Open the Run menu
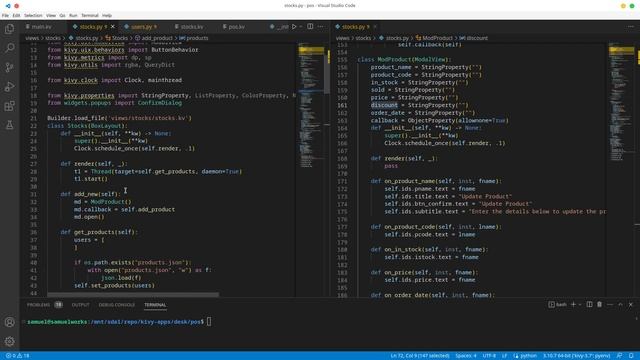Viewport: 640px width, 360px height. (x=73, y=16)
